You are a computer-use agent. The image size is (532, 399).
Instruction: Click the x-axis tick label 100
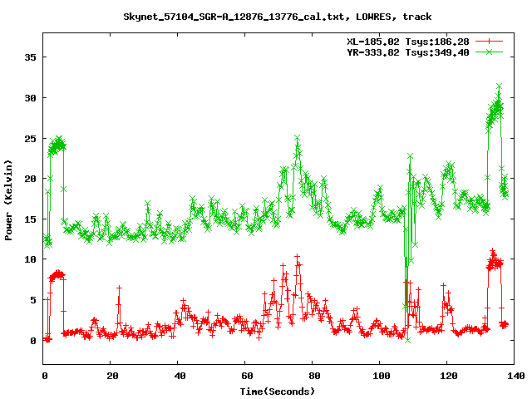pos(382,376)
